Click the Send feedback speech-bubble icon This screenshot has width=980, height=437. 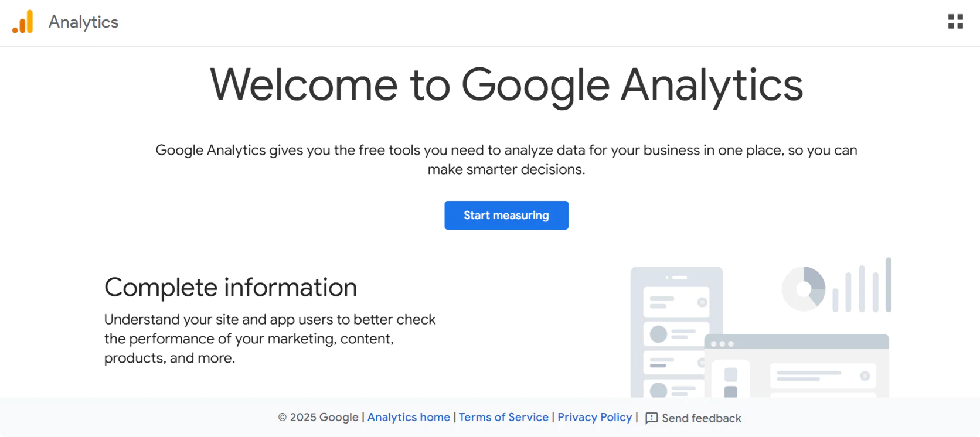[x=651, y=418]
